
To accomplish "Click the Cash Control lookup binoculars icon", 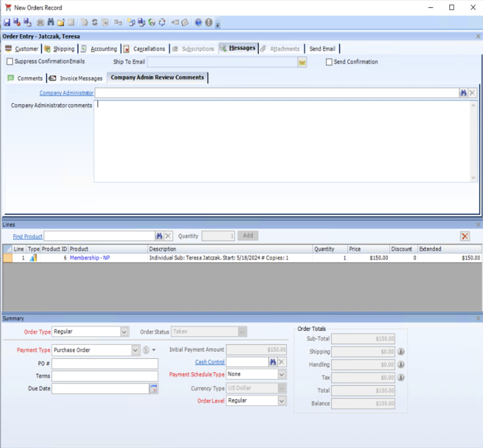I will tap(273, 362).
